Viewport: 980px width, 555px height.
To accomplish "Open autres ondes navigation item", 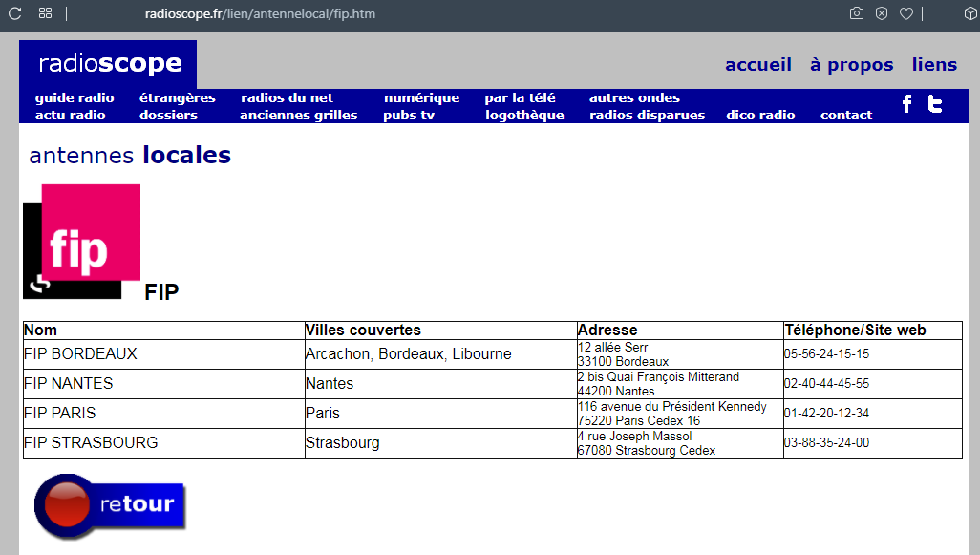I will click(634, 98).
